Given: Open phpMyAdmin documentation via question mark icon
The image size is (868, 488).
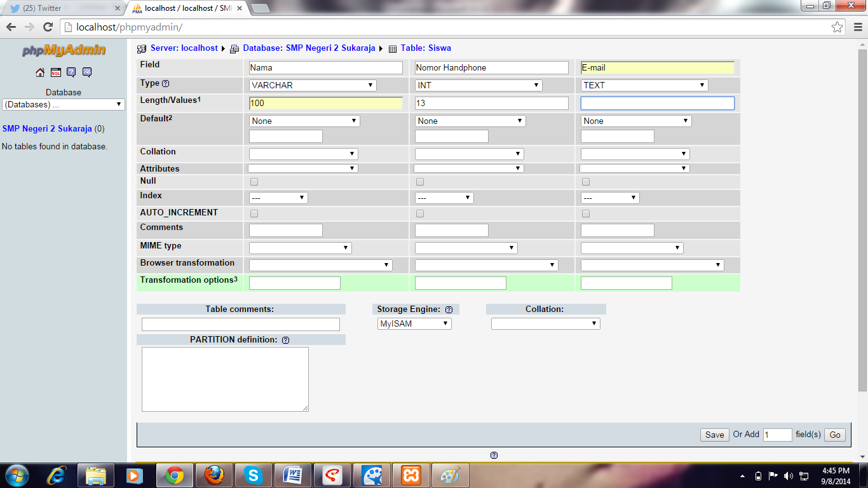Looking at the screenshot, I should coord(71,72).
